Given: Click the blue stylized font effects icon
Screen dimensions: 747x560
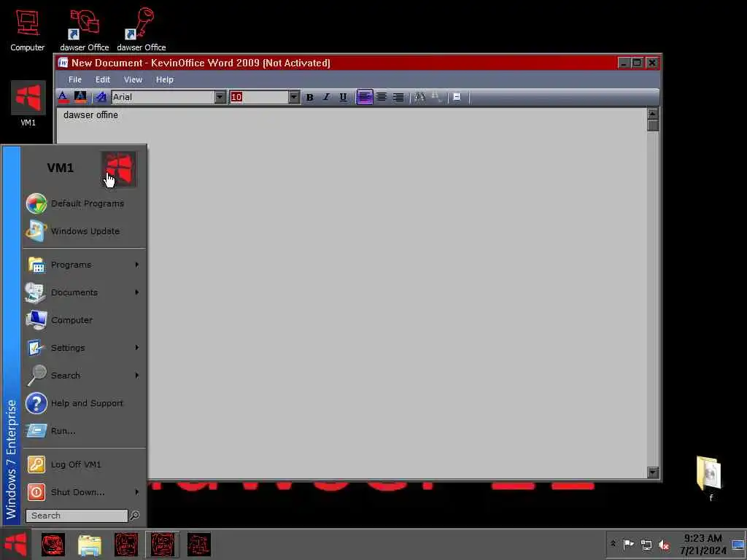Looking at the screenshot, I should pos(101,97).
